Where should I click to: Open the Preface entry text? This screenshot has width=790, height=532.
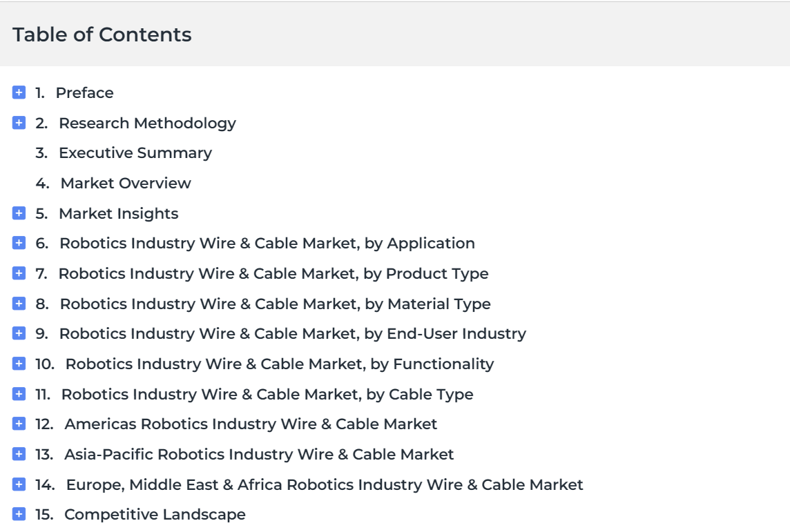85,92
